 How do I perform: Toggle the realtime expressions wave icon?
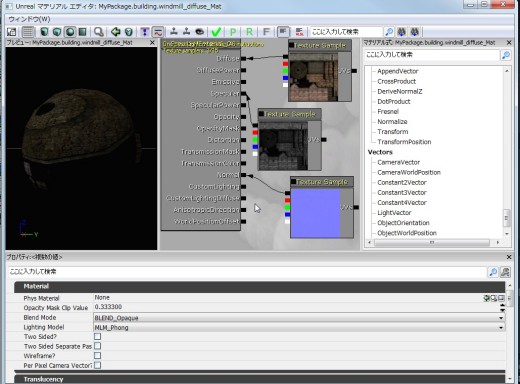[x=158, y=32]
